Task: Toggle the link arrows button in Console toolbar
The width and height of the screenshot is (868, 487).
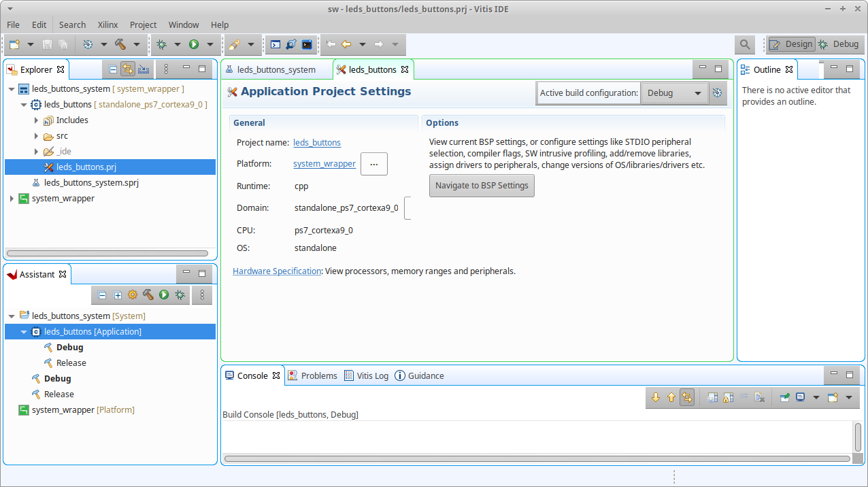Action: [x=687, y=397]
